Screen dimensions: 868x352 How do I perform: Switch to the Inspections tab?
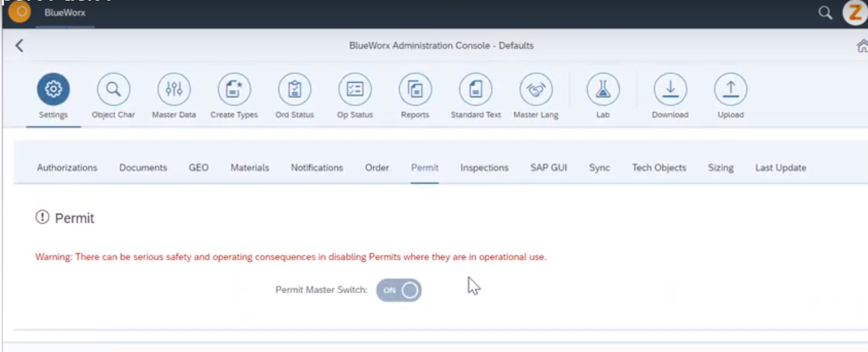tap(485, 167)
